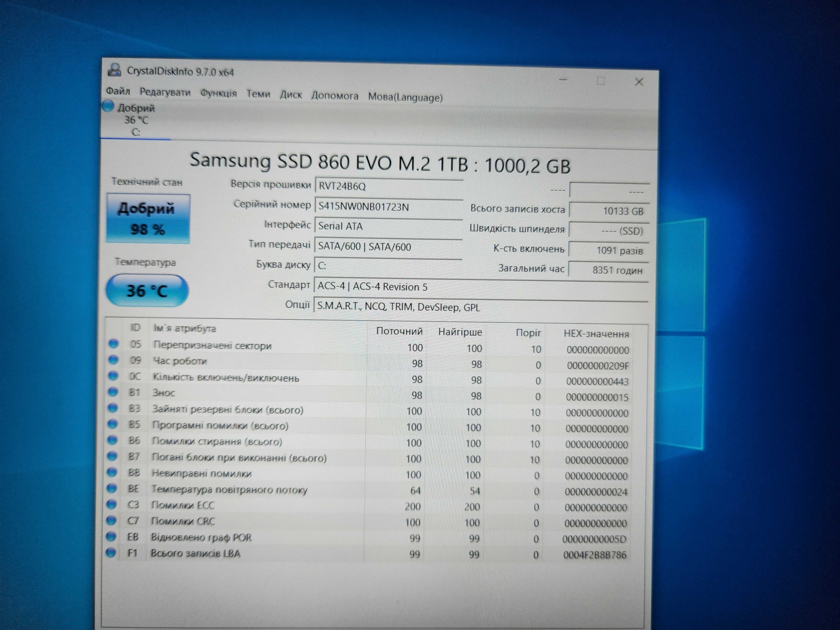Select the Погані блоки при виконанні name
This screenshot has width=840, height=630.
239,458
